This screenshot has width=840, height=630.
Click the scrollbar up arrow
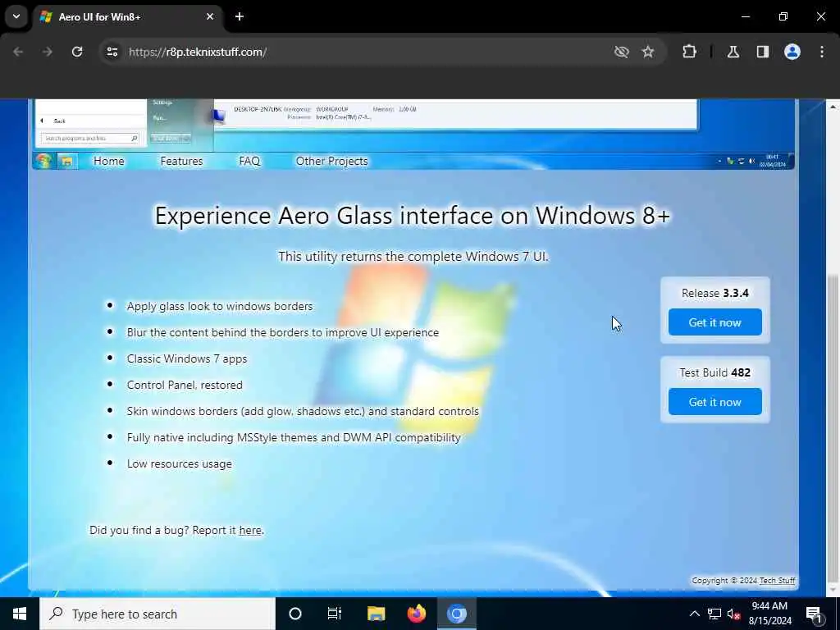tap(833, 107)
